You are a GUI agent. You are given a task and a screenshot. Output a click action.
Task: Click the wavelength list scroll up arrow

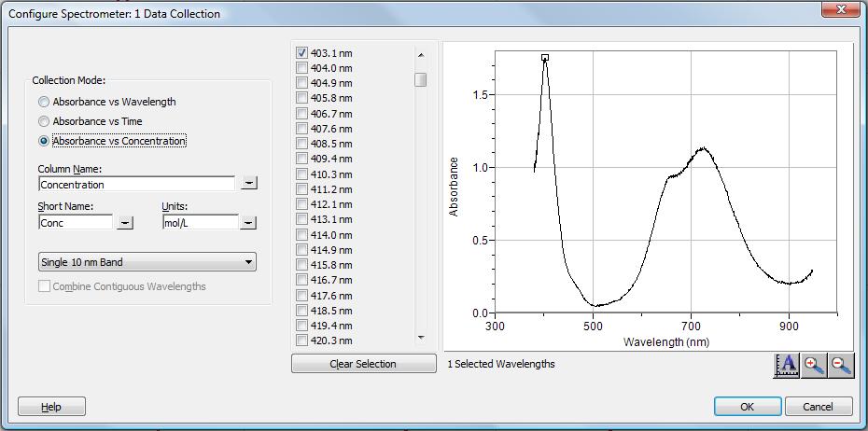point(421,55)
